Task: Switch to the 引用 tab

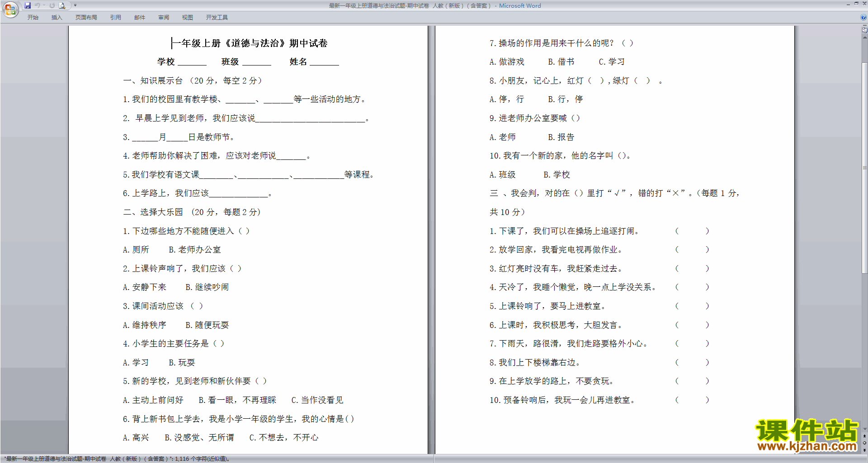Action: 115,17
